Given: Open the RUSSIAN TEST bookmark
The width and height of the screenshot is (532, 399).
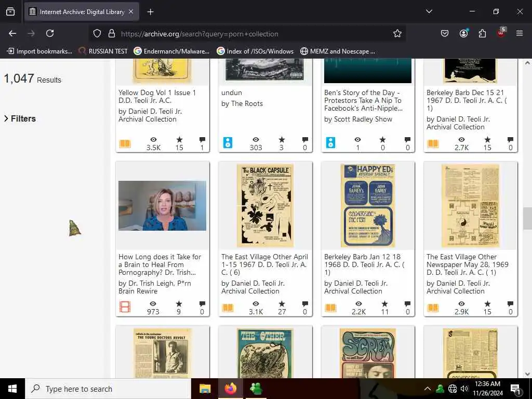Looking at the screenshot, I should (x=103, y=51).
